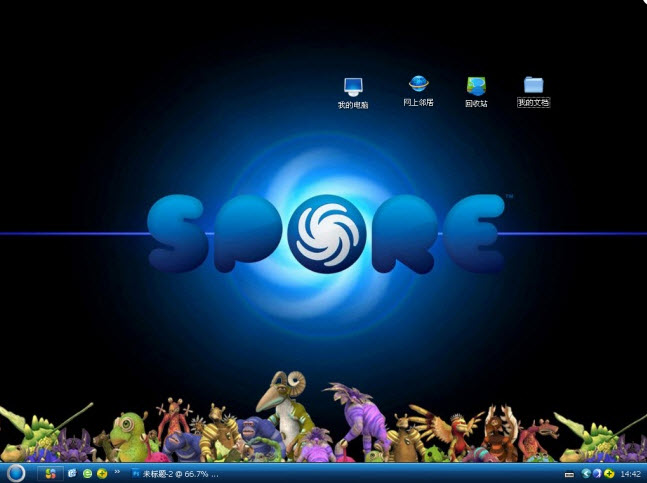The height and width of the screenshot is (483, 647).
Task: Click the 网上邻居 label text
Action: coord(418,102)
